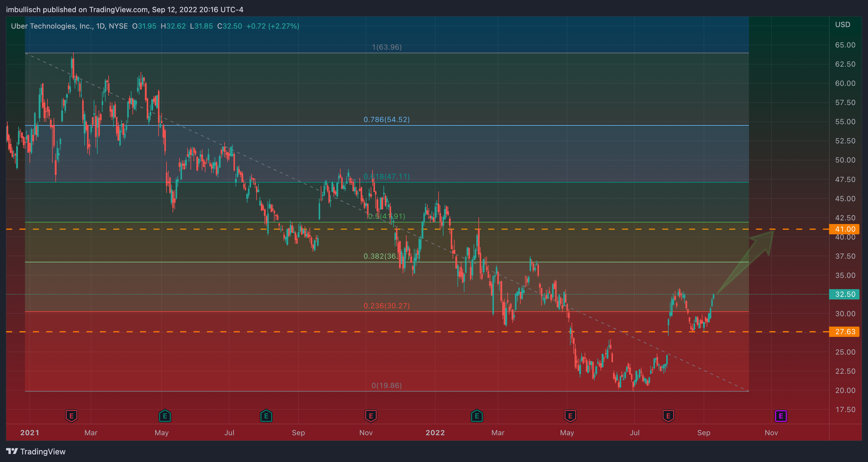Select the Fibonacci 0.618(47.11) level label
The image size is (868, 462).
click(x=387, y=177)
